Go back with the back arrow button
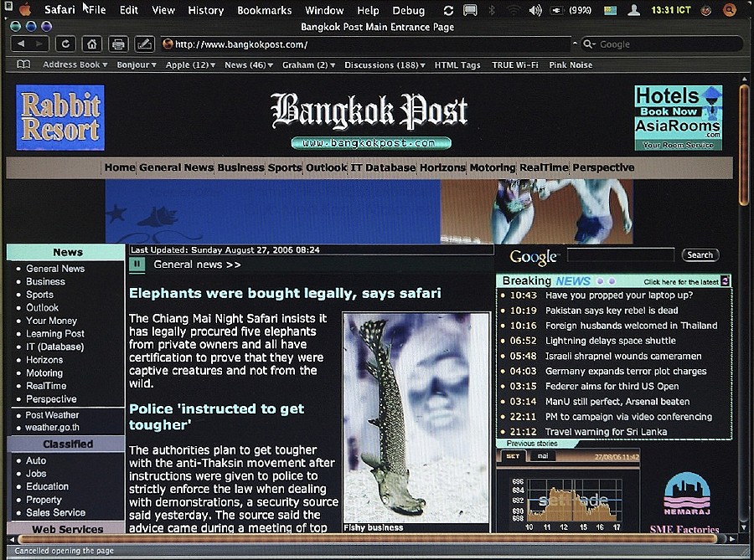 click(x=21, y=44)
